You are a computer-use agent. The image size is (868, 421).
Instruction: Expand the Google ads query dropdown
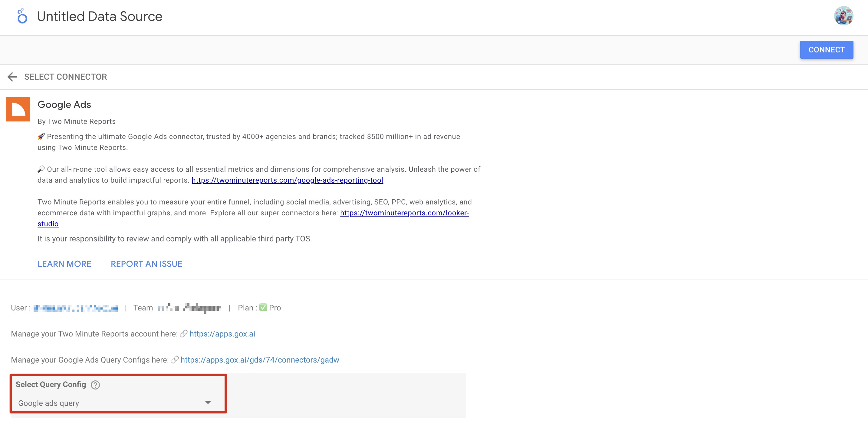[208, 403]
